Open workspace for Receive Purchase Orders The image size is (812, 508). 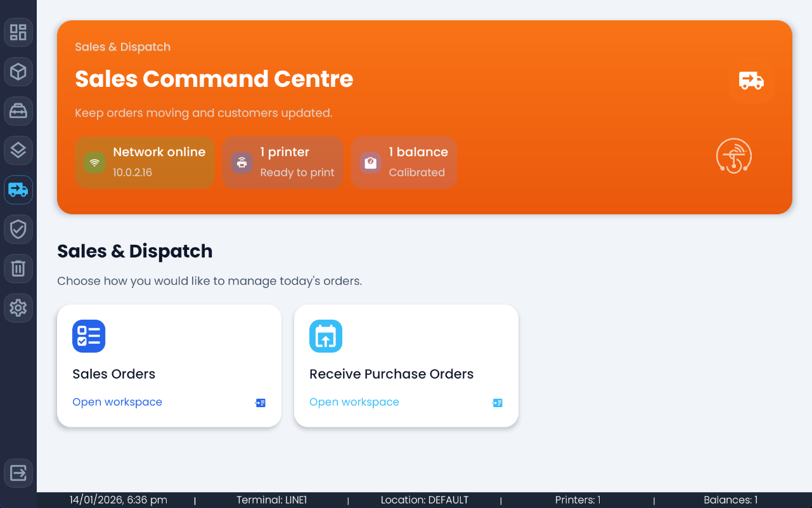point(354,401)
